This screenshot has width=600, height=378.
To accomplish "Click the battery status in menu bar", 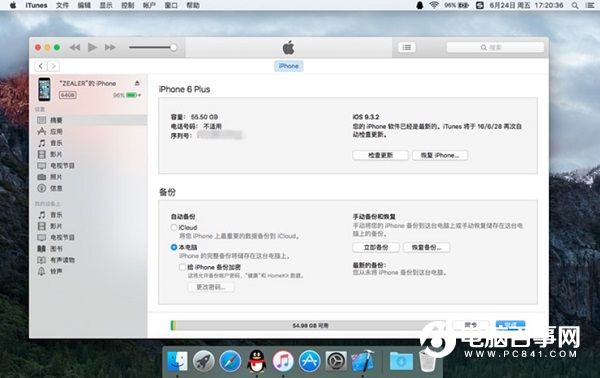I will (x=457, y=5).
